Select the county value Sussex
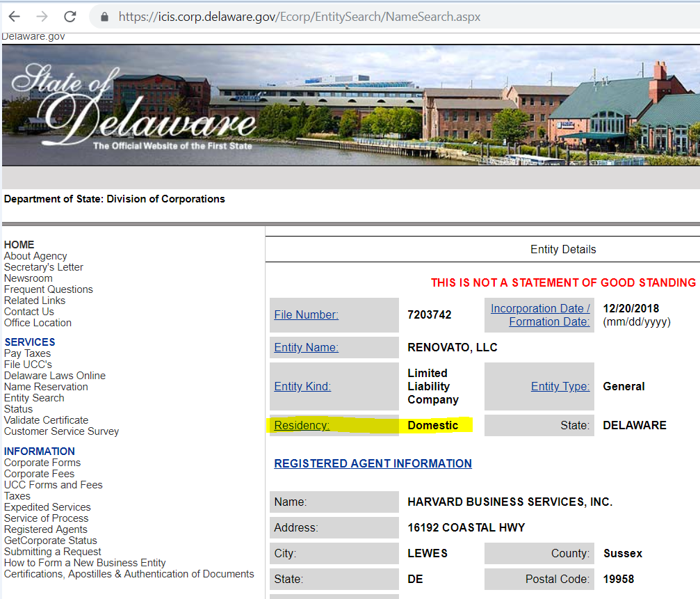Viewport: 700px width, 599px height. 623,554
